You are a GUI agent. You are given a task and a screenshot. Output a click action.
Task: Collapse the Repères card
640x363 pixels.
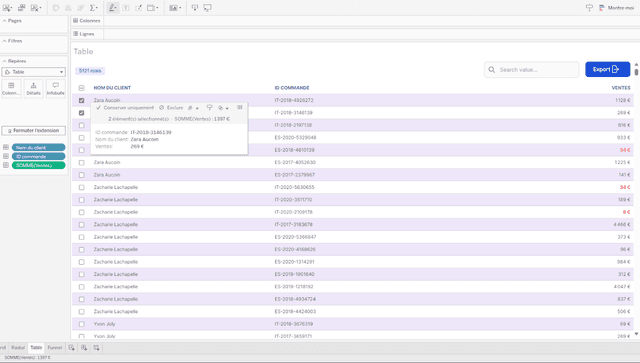(x=4, y=61)
